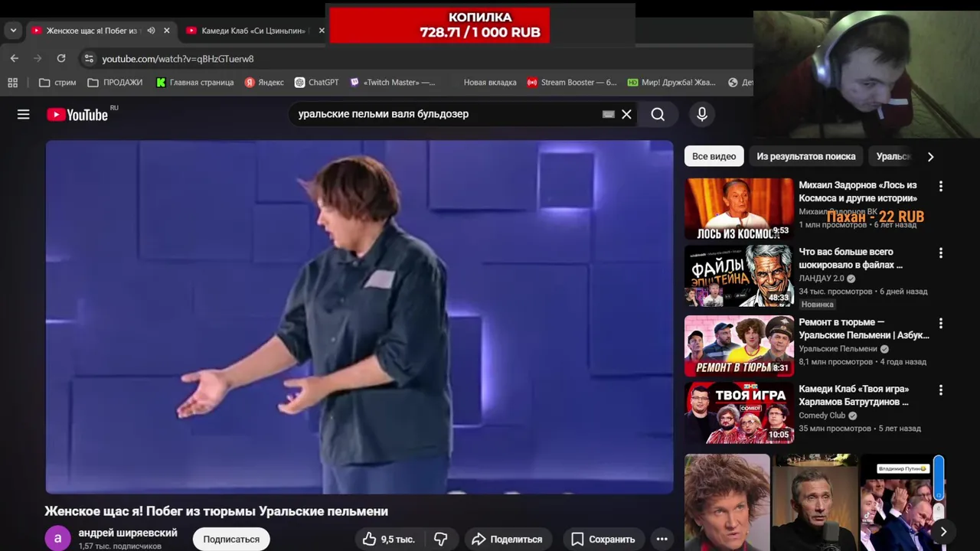The image size is (980, 551).
Task: Open 'Камеди Клаб «Твоя игра»' title
Action: [x=854, y=395]
